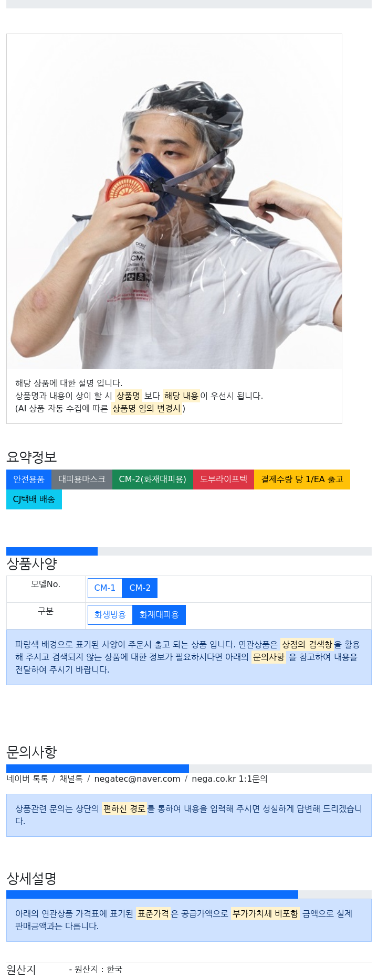Select the 안전용품 category tag
Viewport: 378px width, 980px height.
[29, 480]
